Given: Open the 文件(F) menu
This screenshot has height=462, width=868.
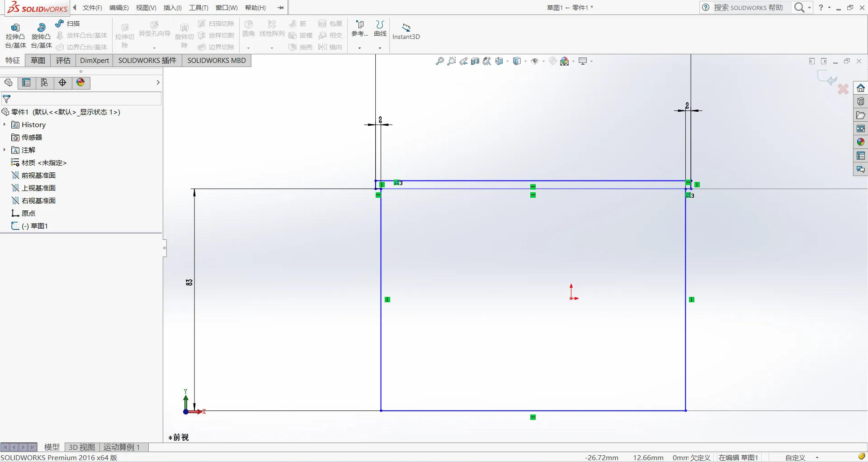Looking at the screenshot, I should pos(92,8).
